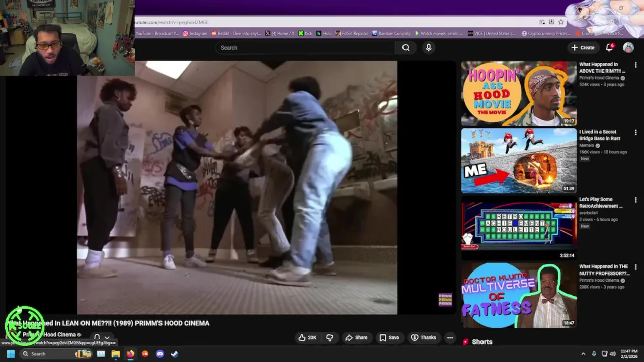The image size is (644, 362).
Task: Open RetroAchievement Roulette video thumbnail
Action: pos(519,228)
